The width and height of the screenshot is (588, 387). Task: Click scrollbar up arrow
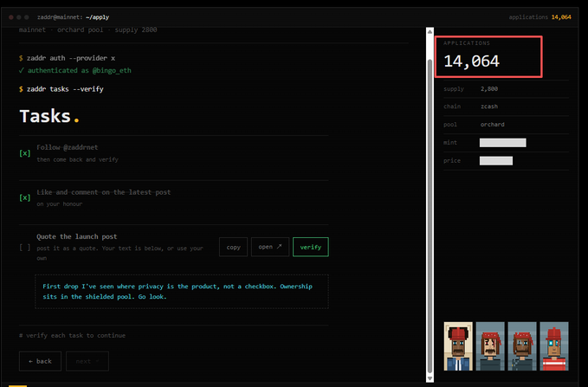point(430,31)
